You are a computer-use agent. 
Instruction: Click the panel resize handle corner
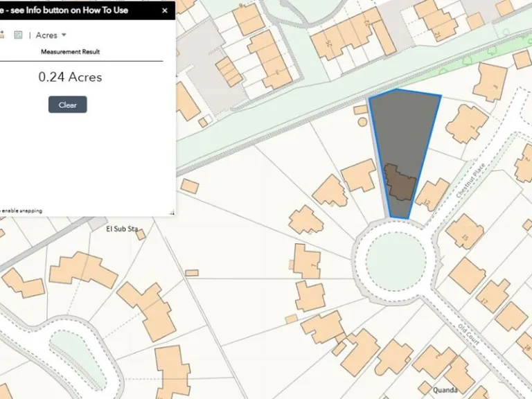[172, 212]
